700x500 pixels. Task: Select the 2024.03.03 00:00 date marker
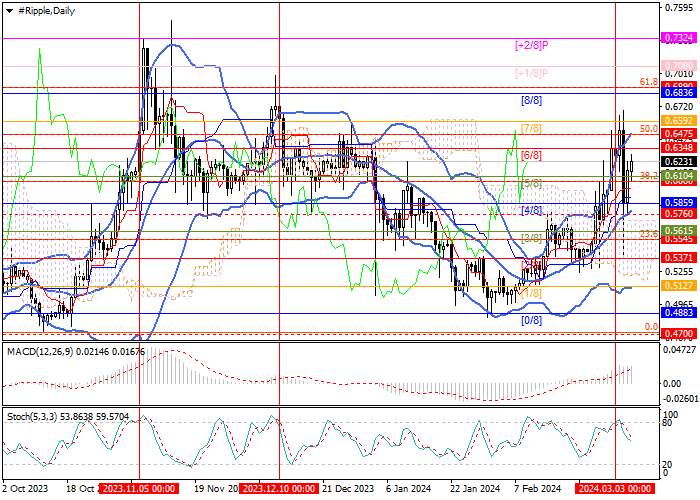tap(615, 488)
